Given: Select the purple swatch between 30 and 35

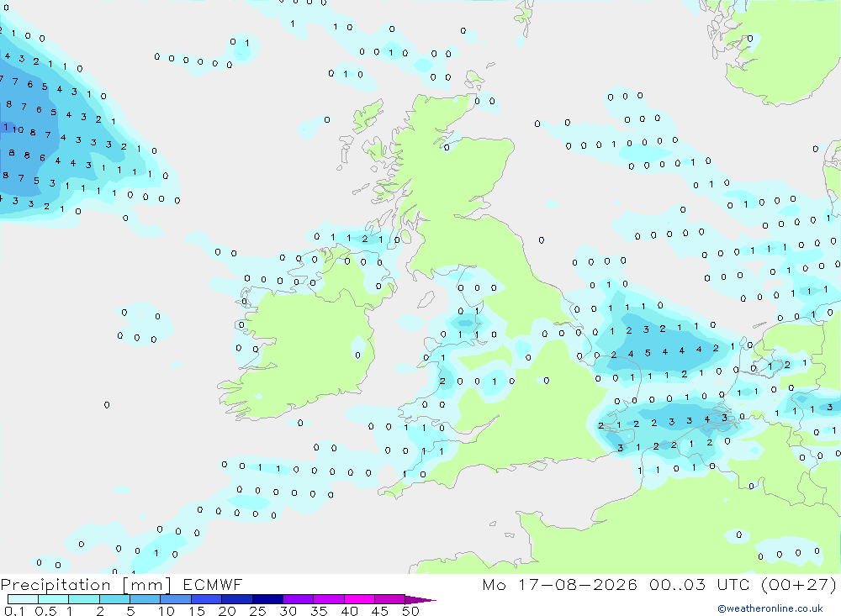Looking at the screenshot, I should tap(298, 599).
